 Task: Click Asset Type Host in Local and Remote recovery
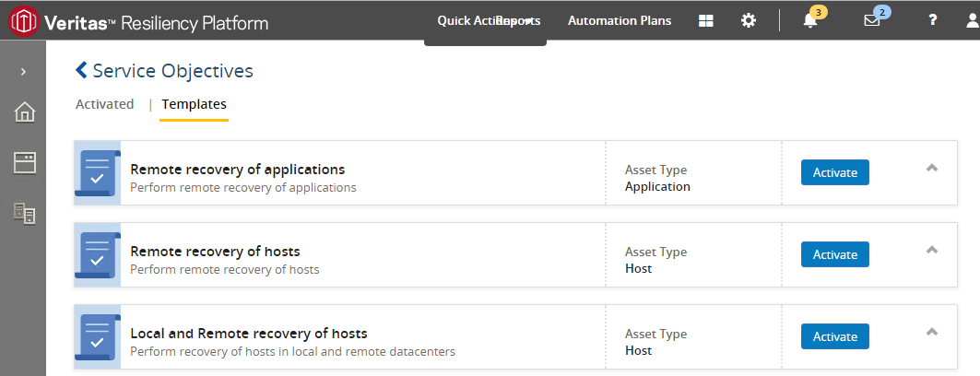point(638,351)
